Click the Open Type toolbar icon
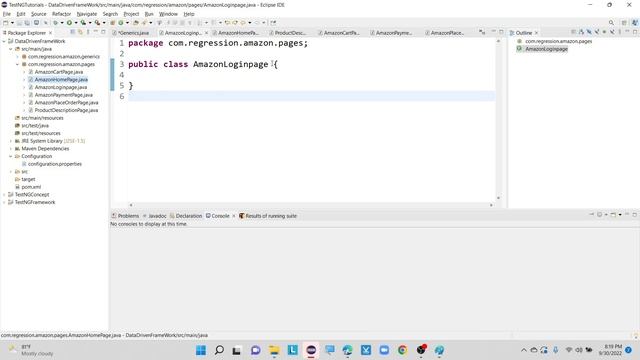This screenshot has width=640, height=360. pos(136,23)
